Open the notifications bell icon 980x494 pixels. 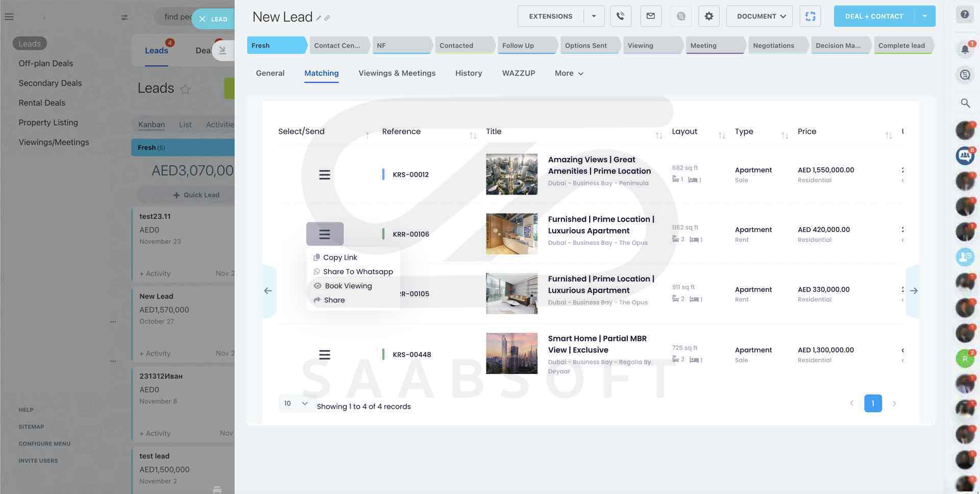click(965, 49)
